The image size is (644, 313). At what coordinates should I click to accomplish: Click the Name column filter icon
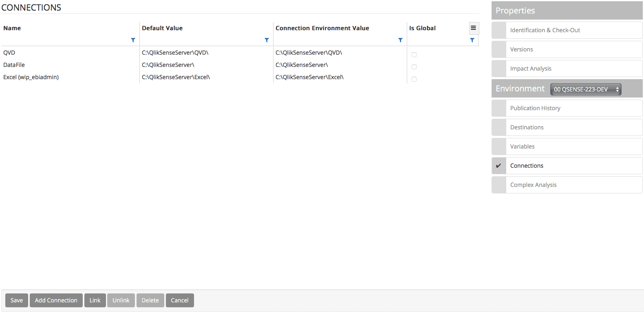(133, 40)
